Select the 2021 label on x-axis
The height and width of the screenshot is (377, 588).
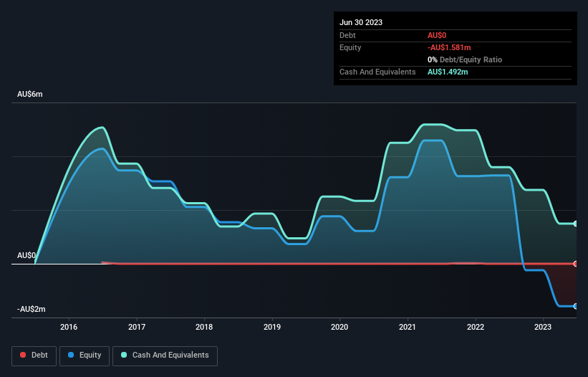coord(408,327)
